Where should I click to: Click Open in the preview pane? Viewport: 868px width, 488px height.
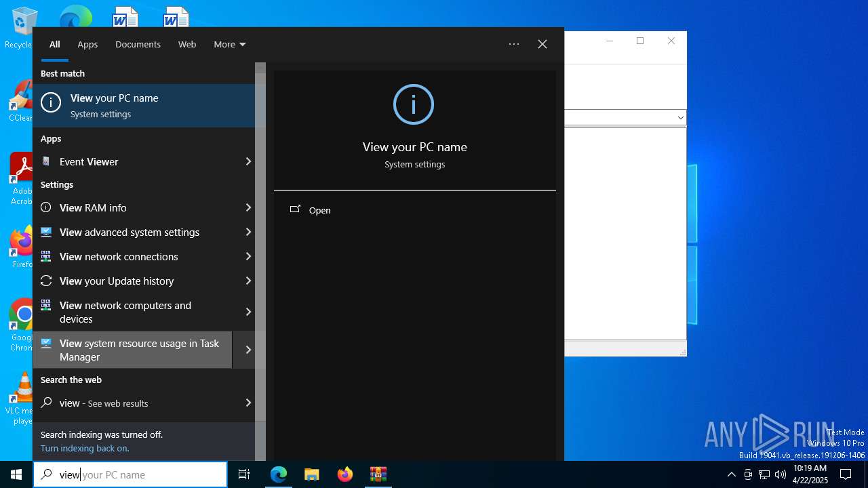319,210
